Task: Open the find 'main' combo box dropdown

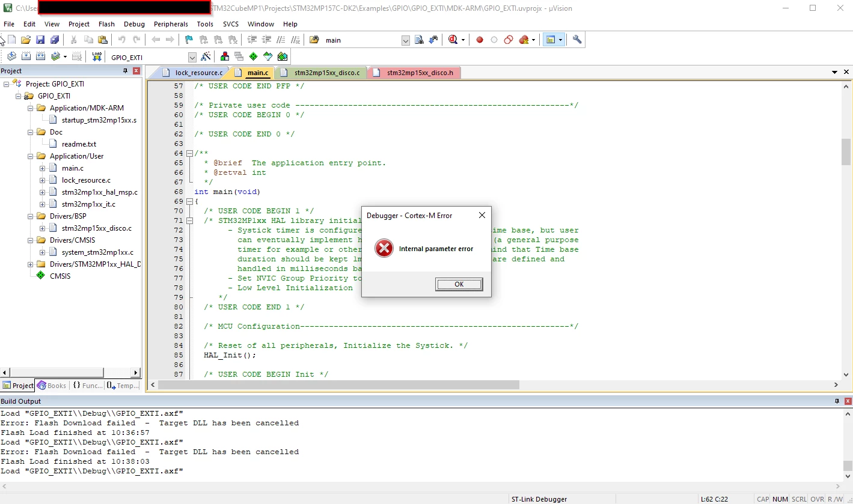Action: pyautogui.click(x=405, y=40)
